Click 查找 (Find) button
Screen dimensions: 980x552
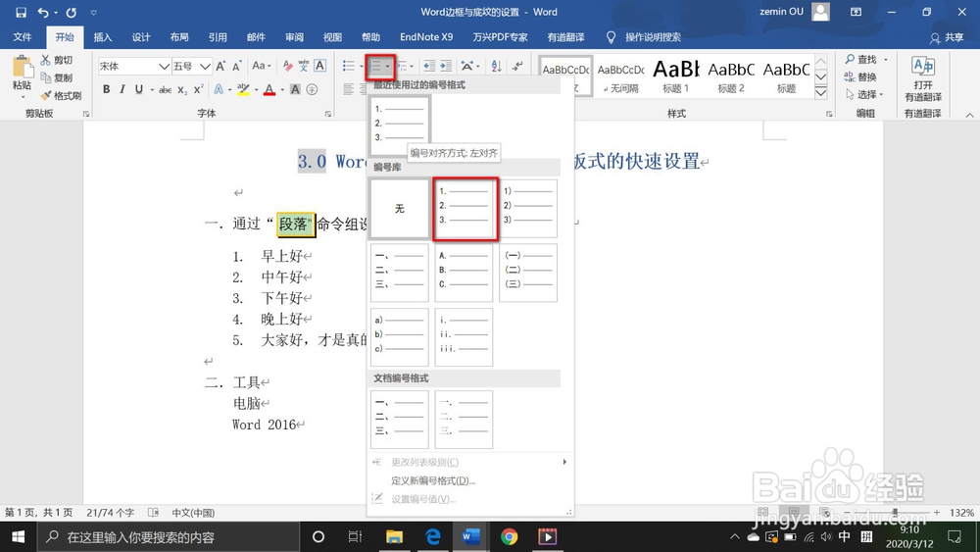(865, 60)
